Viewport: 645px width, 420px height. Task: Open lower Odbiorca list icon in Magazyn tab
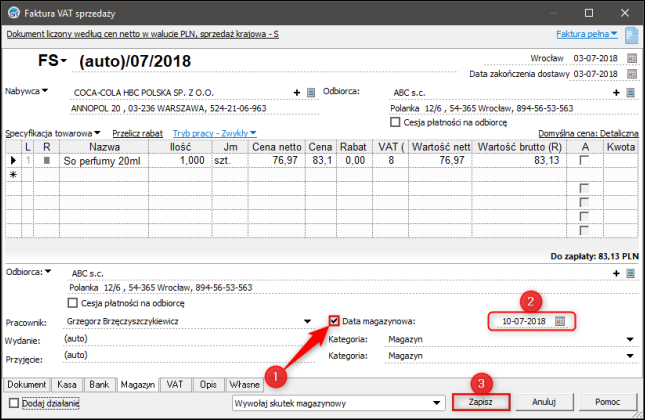[630, 273]
